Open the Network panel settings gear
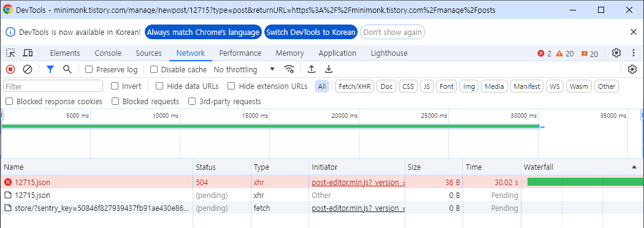This screenshot has height=228, width=644. [x=632, y=69]
